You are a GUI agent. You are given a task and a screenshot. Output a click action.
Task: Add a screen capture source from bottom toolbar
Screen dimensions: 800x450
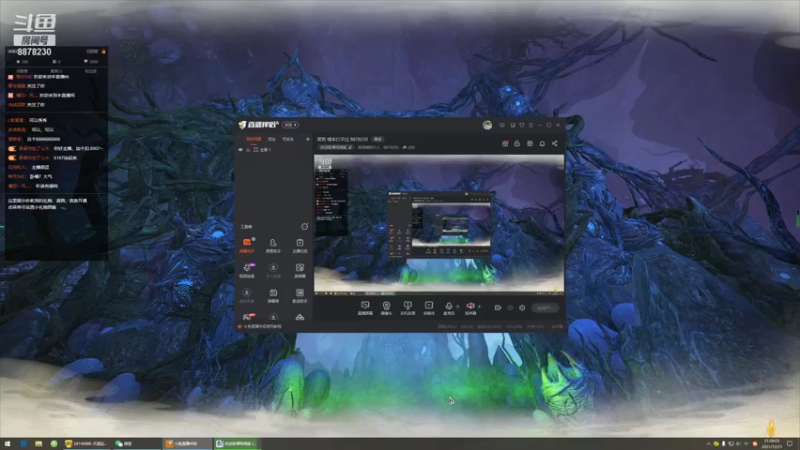tap(365, 308)
